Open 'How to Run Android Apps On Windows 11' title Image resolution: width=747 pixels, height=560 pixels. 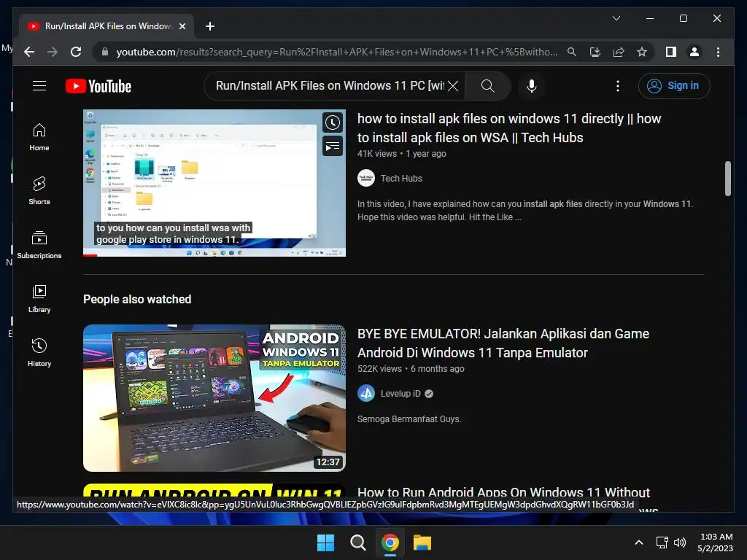(503, 492)
